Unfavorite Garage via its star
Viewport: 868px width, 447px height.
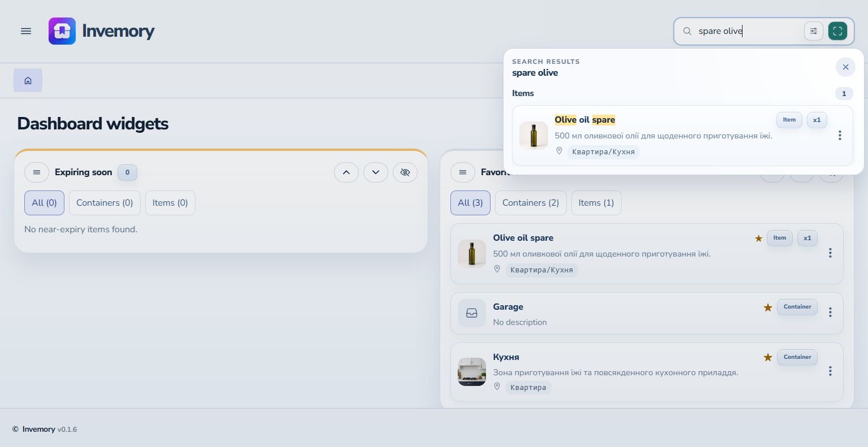click(767, 307)
